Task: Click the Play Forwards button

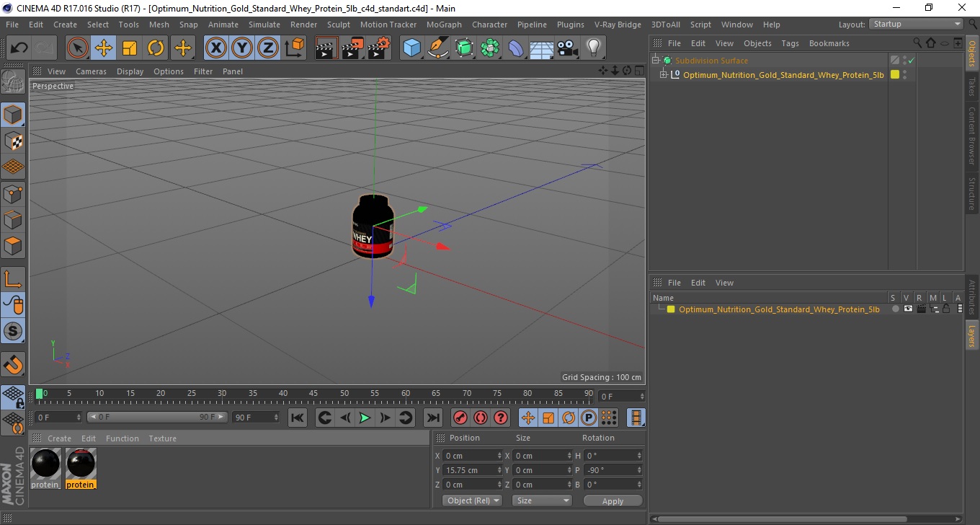Action: 365,418
